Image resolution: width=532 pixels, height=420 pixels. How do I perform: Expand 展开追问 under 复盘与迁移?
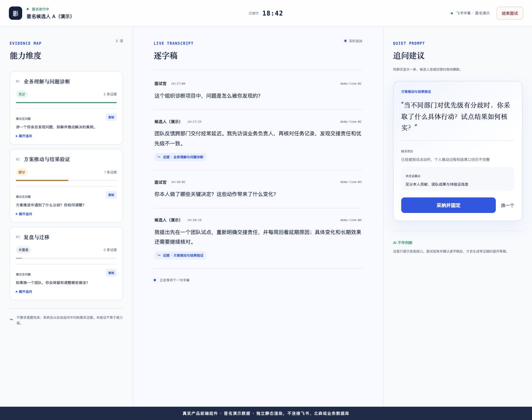click(24, 292)
